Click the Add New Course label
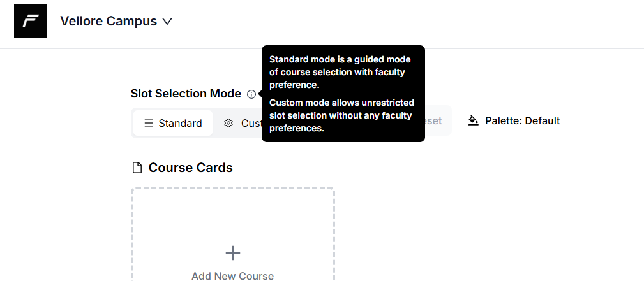 click(233, 276)
